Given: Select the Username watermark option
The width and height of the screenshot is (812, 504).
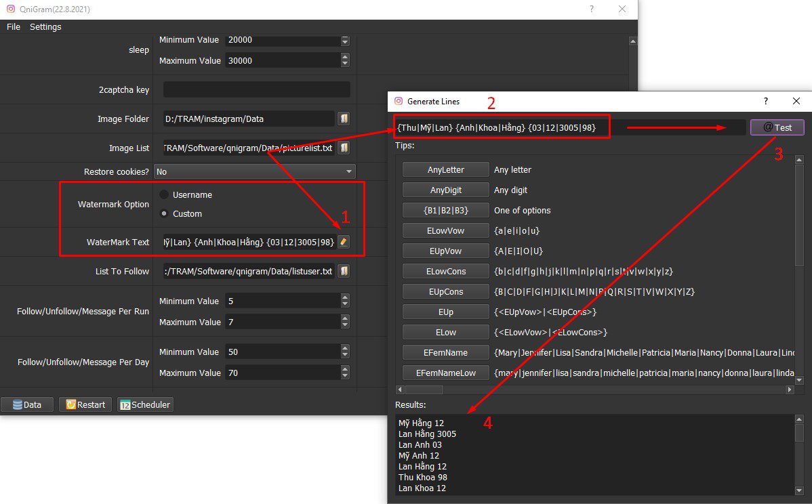Looking at the screenshot, I should pos(164,194).
